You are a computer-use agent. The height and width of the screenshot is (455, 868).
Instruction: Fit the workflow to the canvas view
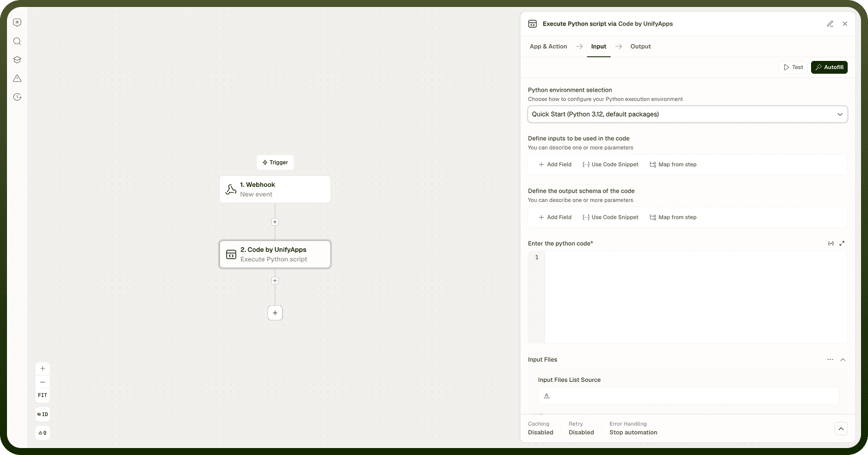click(42, 396)
